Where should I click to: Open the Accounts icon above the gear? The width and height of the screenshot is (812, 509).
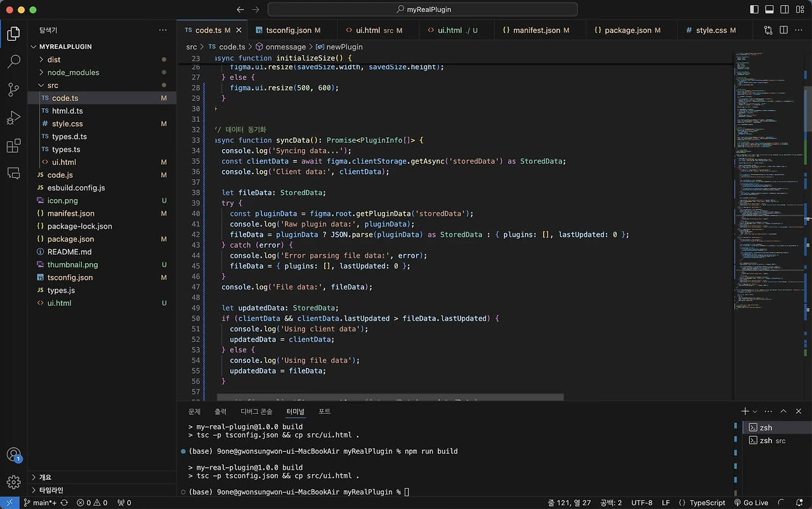[13, 454]
